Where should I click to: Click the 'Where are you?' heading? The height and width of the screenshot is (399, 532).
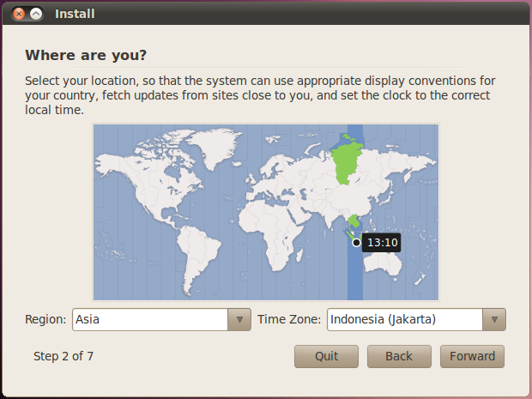point(86,55)
